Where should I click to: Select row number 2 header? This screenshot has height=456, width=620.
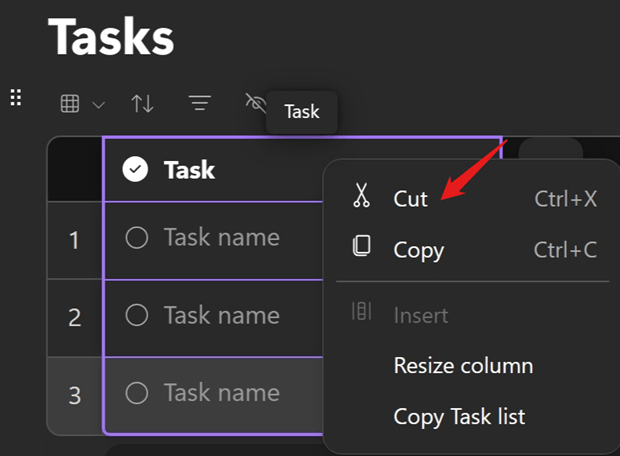pos(75,318)
